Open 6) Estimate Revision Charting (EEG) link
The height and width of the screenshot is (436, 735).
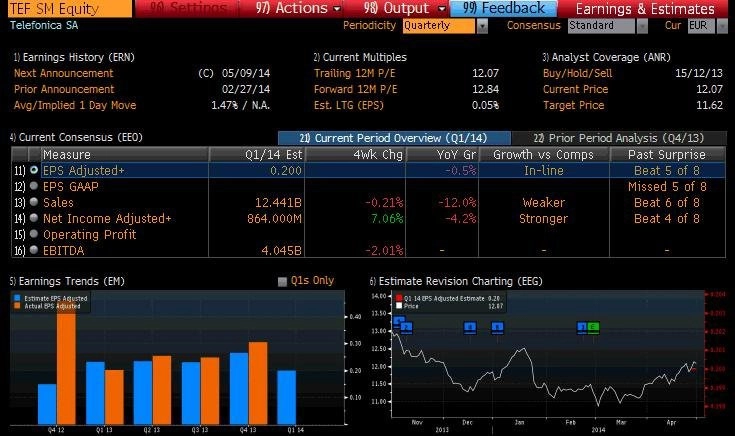coord(456,281)
